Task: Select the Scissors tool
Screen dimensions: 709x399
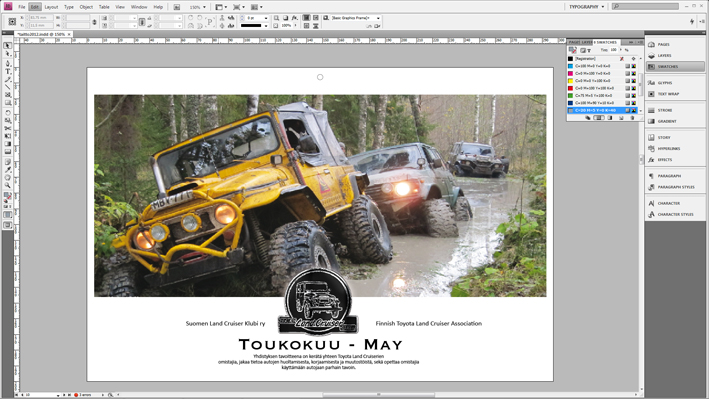Action: pyautogui.click(x=8, y=128)
